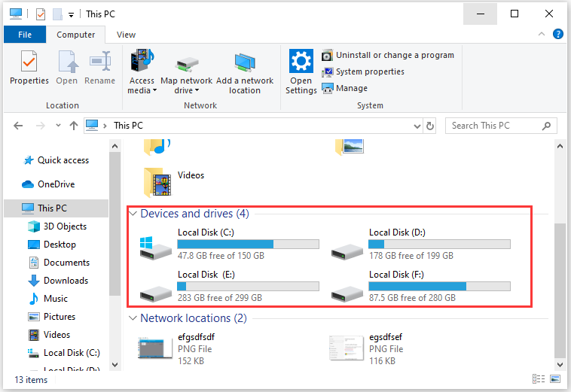
Task: Click Manage in the System group
Action: coord(345,88)
